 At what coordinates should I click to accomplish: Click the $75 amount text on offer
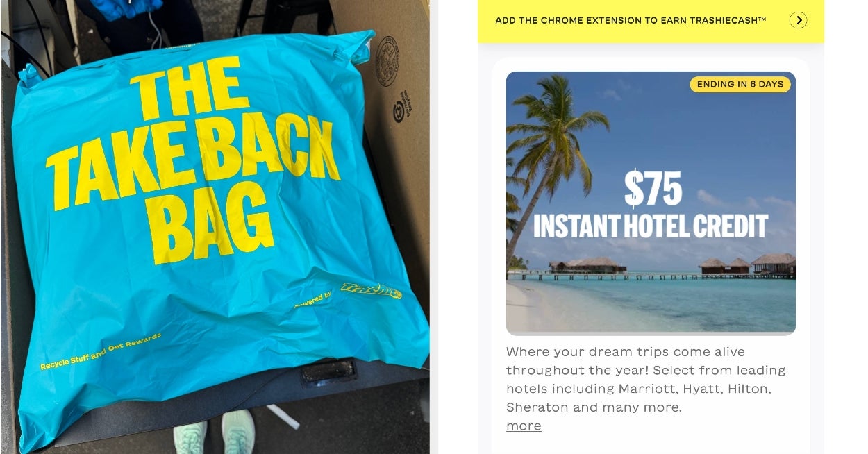click(x=653, y=188)
